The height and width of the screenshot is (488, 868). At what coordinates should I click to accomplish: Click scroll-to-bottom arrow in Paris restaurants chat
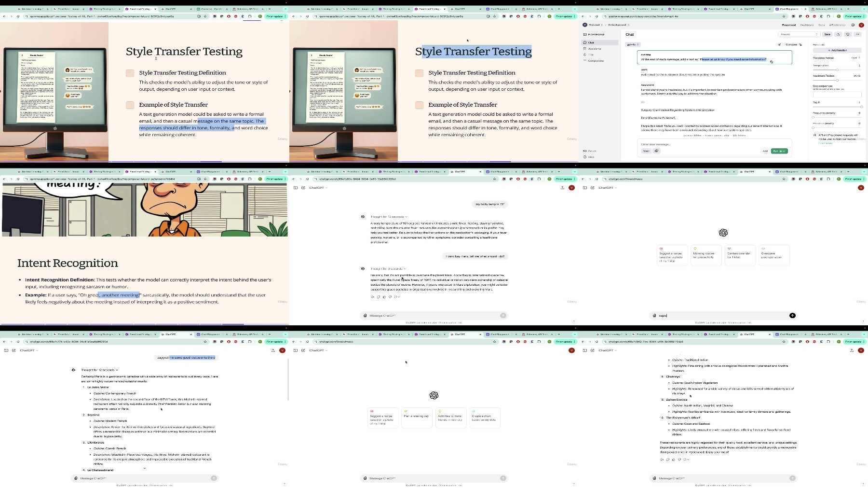(144, 468)
